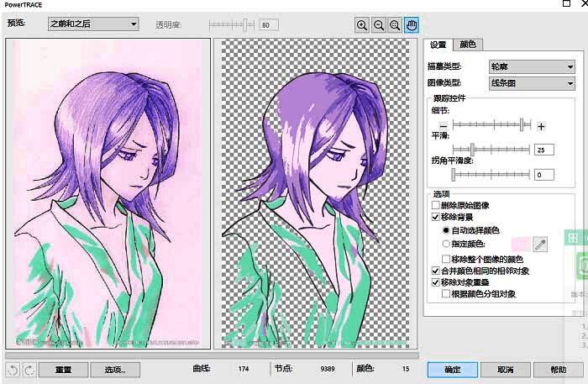
Task: Switch to the 颜色 tab
Action: 468,45
